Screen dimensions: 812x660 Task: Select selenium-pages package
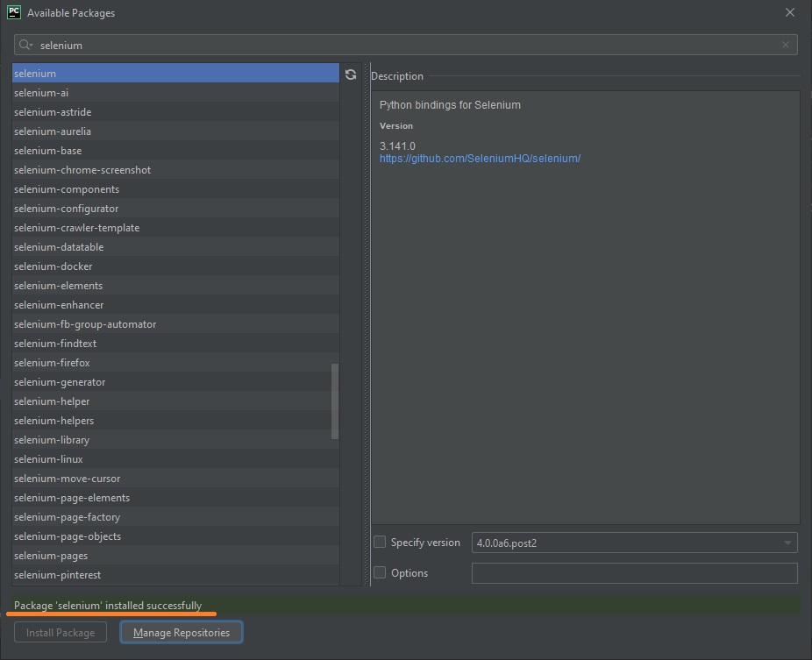pos(175,556)
